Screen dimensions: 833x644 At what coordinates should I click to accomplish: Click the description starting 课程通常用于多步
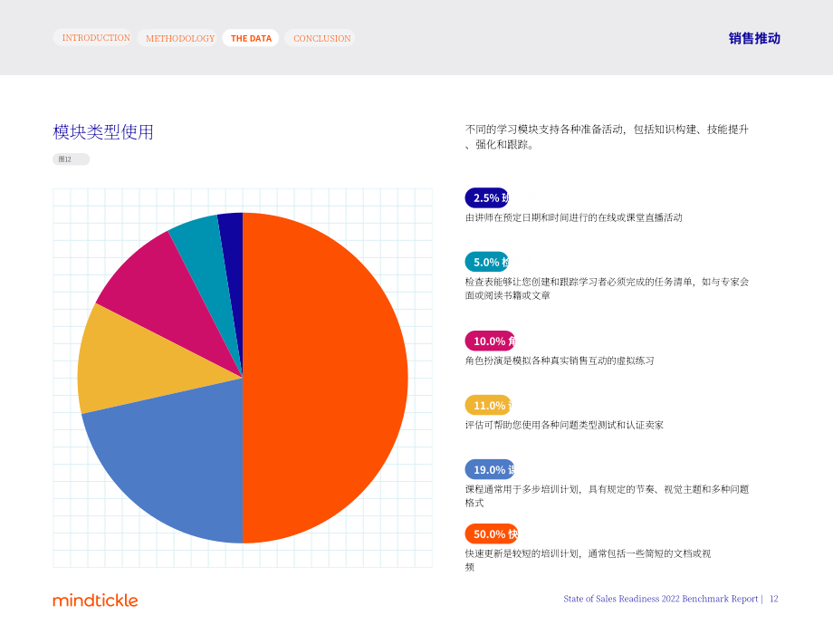click(x=607, y=495)
